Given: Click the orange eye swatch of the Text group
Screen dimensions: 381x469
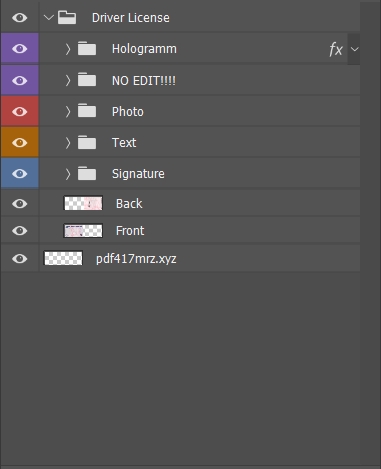Looking at the screenshot, I should [20, 142].
